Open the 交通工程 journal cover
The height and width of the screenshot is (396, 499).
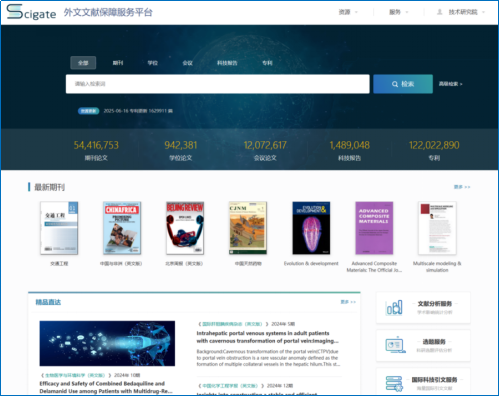coord(59,228)
